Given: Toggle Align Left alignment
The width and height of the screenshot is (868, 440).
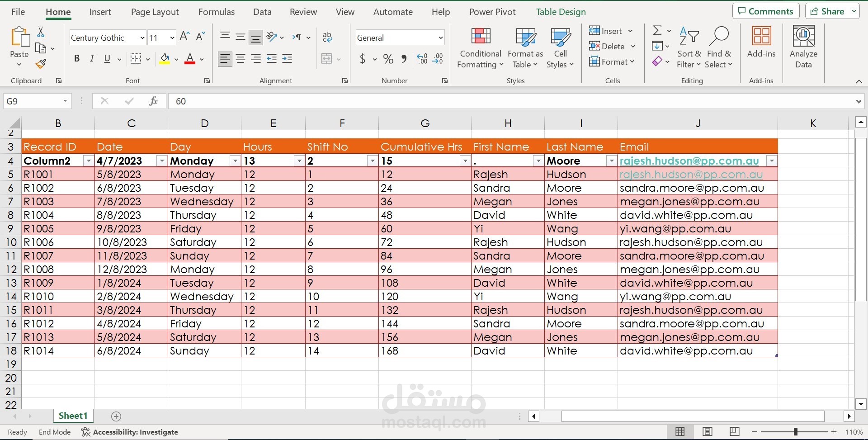Looking at the screenshot, I should point(225,59).
